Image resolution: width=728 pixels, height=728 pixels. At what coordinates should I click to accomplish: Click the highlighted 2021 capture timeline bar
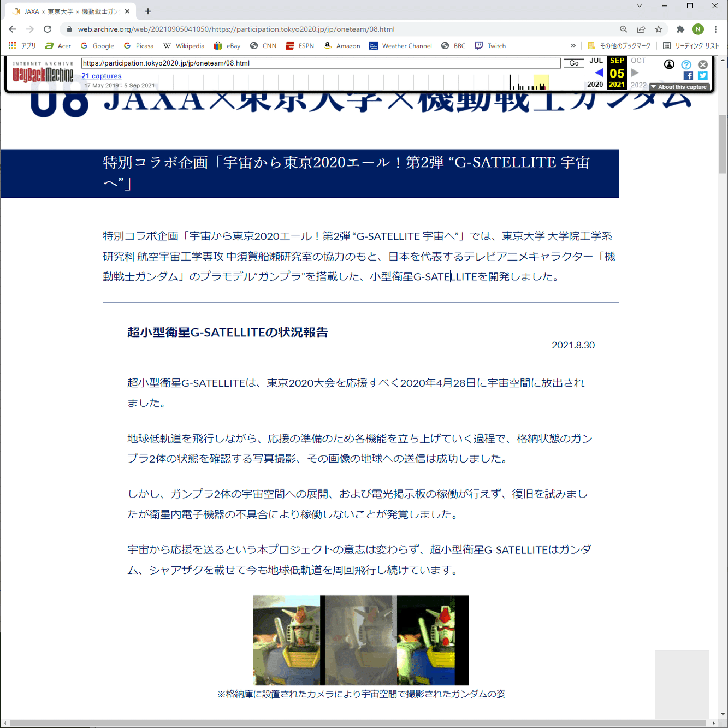pos(541,82)
